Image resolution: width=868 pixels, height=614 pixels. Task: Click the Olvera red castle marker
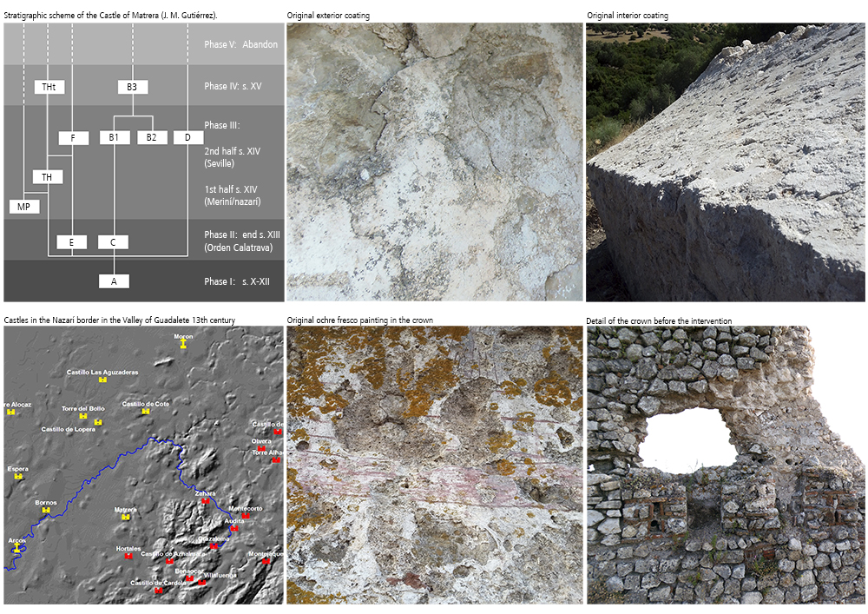click(261, 448)
